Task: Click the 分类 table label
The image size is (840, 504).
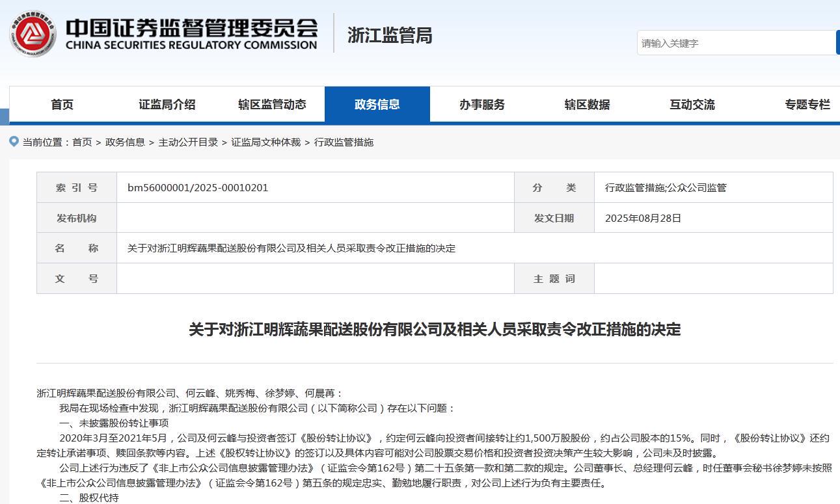Action: 554,187
